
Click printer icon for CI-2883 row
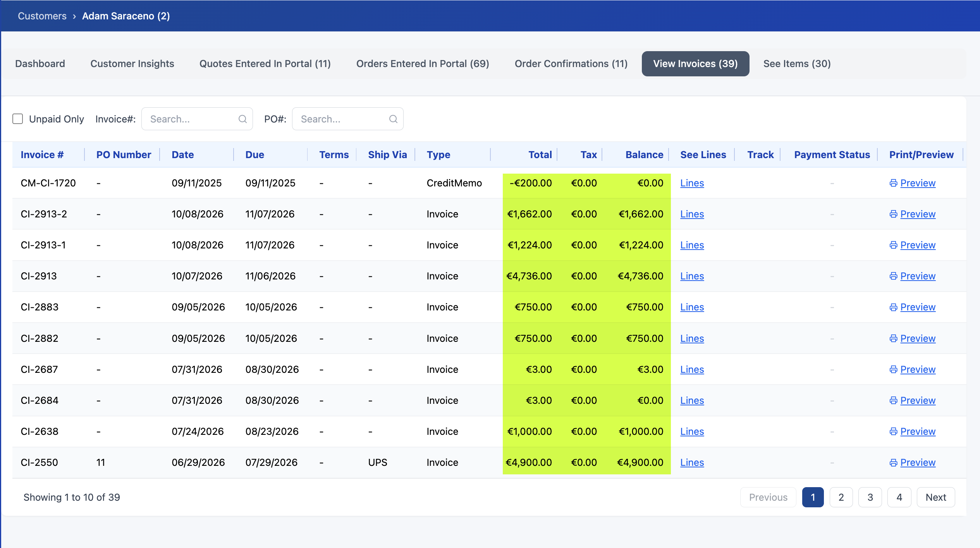point(893,307)
